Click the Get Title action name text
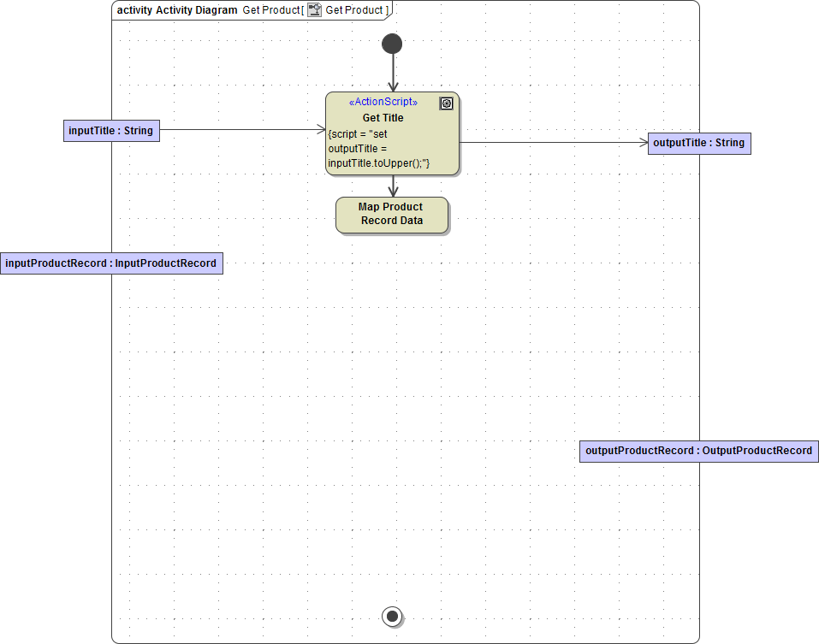This screenshot has height=644, width=819. (383, 117)
